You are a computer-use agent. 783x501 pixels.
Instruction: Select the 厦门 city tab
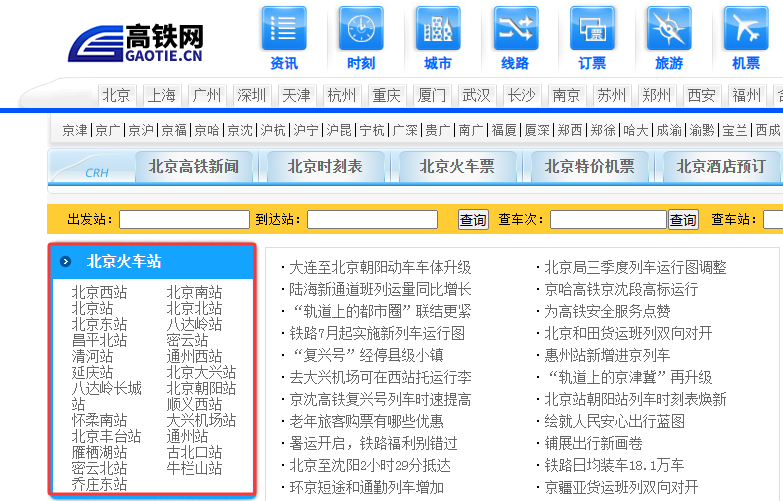[431, 95]
